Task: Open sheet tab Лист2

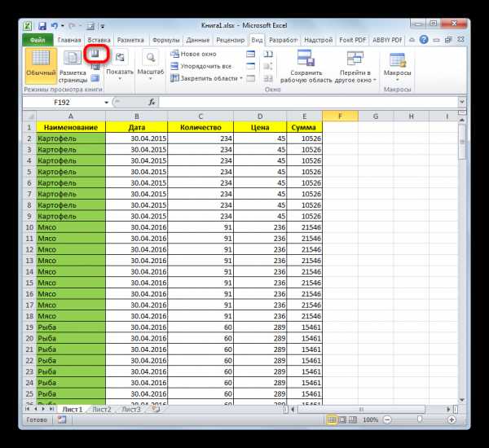Action: [x=102, y=410]
